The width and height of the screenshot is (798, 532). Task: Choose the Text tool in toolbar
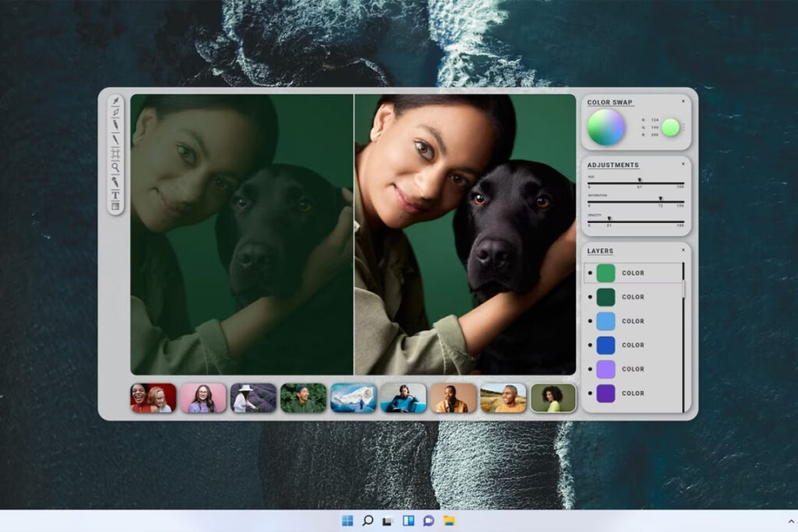(115, 194)
